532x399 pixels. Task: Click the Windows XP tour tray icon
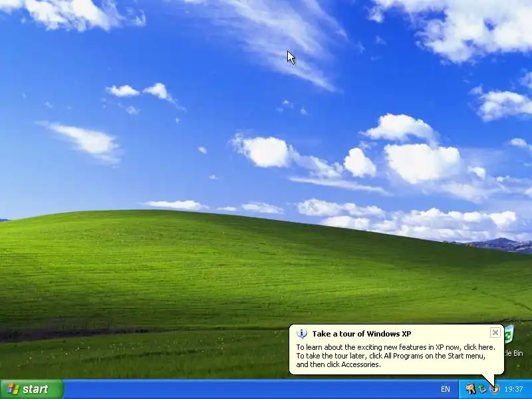click(494, 389)
